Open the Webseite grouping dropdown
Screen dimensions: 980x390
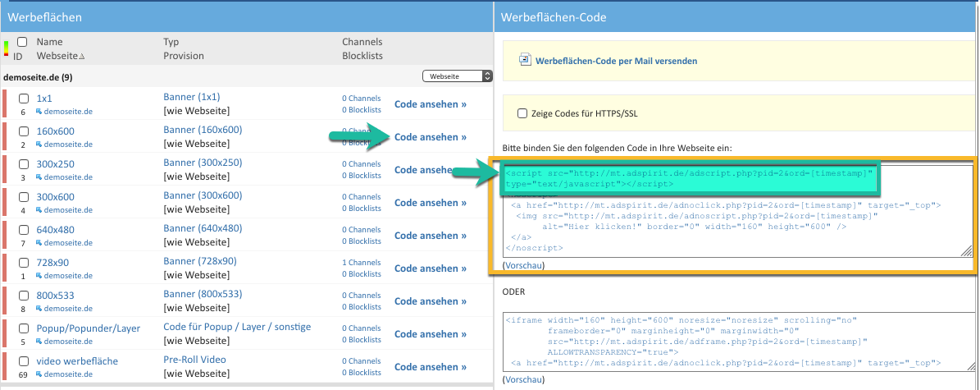pyautogui.click(x=458, y=76)
